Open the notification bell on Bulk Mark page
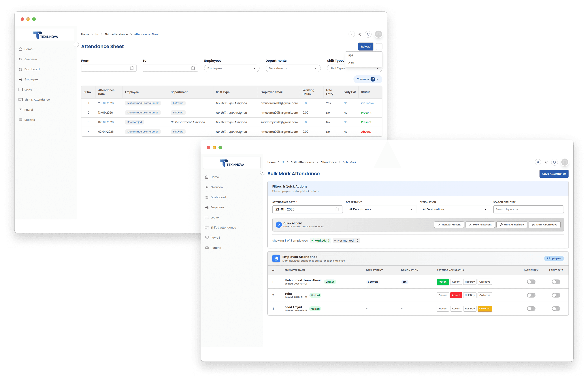Viewport: 588px width, 379px height. pyautogui.click(x=554, y=162)
